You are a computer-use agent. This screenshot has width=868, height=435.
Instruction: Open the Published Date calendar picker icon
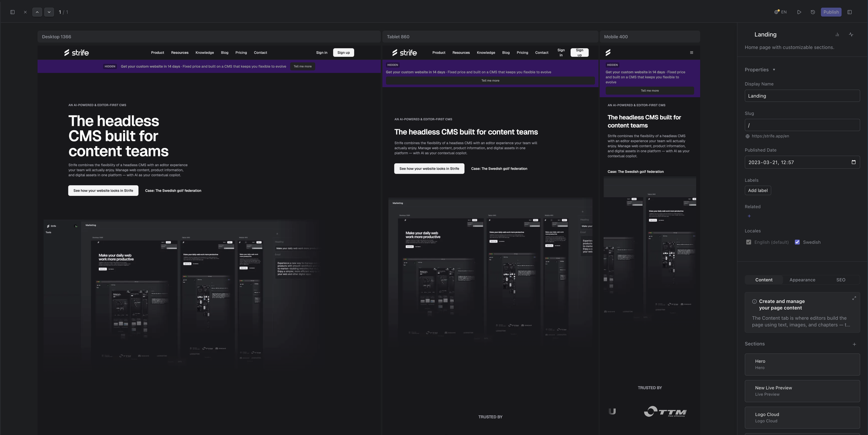tap(854, 162)
